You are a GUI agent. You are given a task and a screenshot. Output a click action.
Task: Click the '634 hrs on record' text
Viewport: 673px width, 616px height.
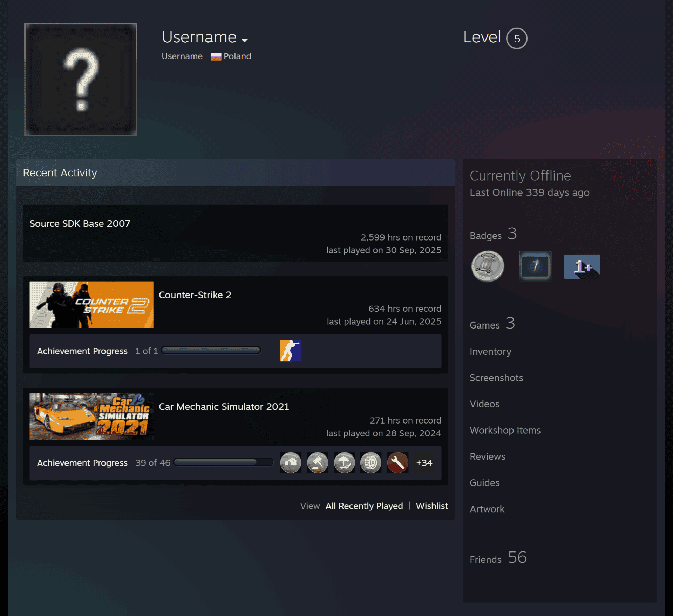click(405, 309)
